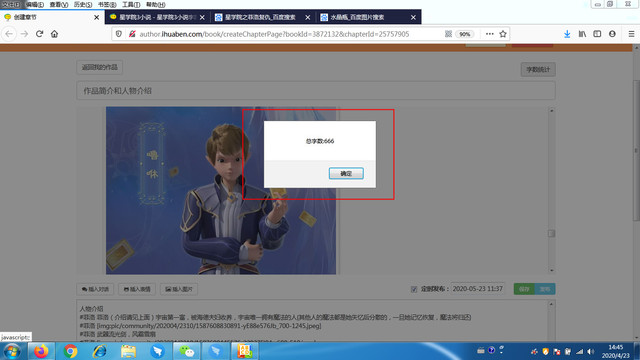
Task: Click the 确定 button in the dialog
Action: point(346,173)
